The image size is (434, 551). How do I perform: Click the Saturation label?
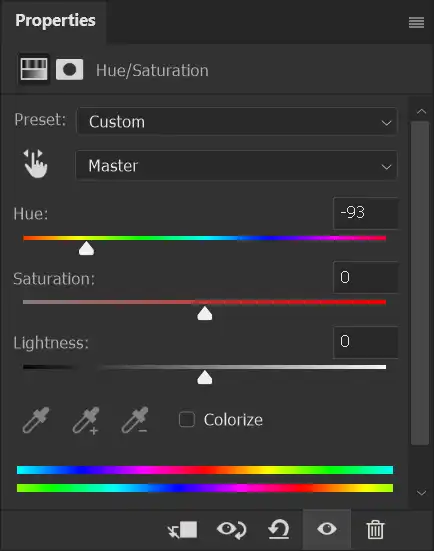tap(54, 279)
